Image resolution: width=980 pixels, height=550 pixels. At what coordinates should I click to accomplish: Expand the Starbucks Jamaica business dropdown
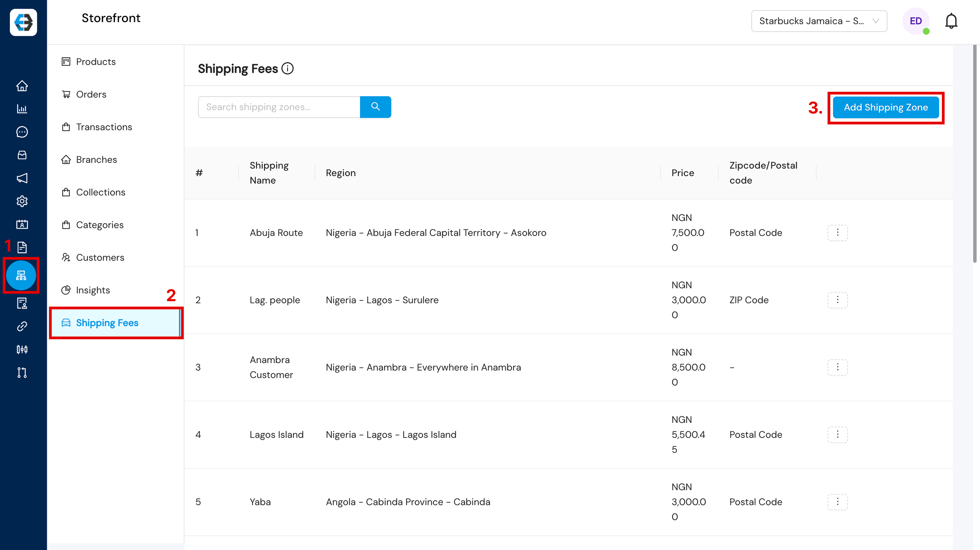coord(819,21)
